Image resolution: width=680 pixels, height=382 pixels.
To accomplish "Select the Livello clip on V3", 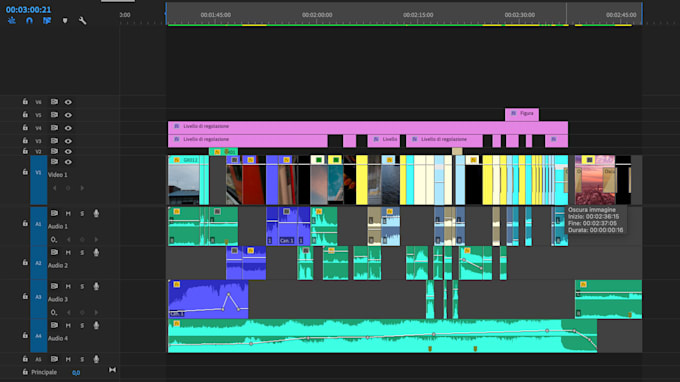I will pyautogui.click(x=384, y=140).
